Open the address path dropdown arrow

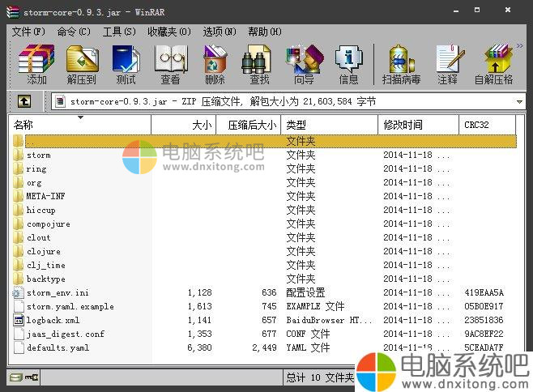pos(519,102)
